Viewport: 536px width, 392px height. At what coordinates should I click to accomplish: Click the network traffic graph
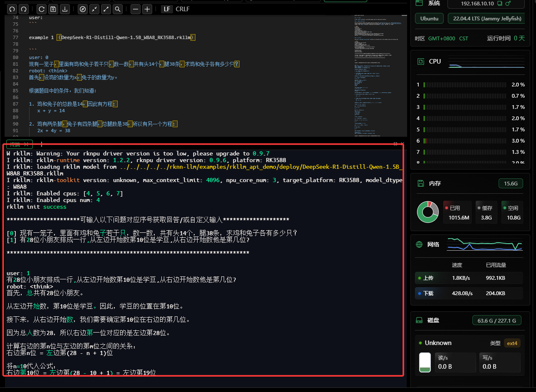(485, 244)
